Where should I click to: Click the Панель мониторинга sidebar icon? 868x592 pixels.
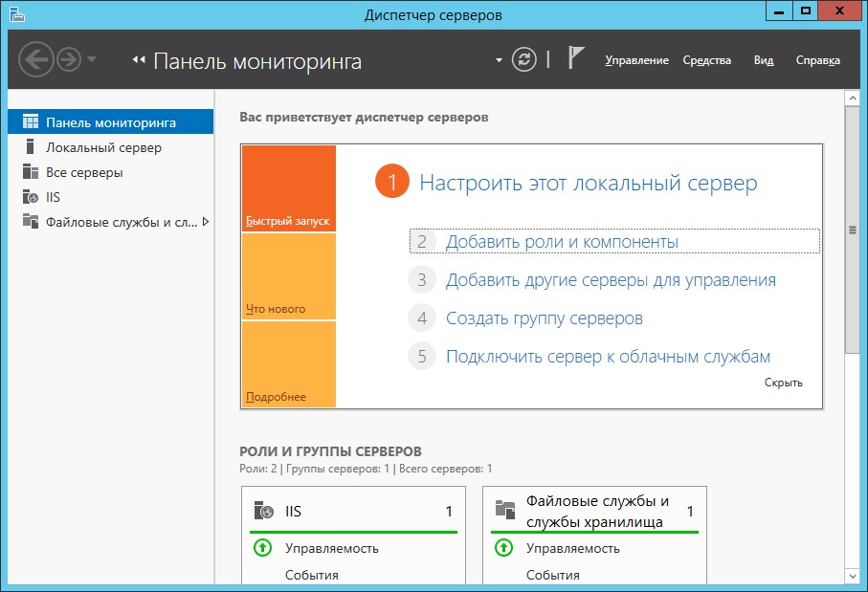[x=31, y=121]
